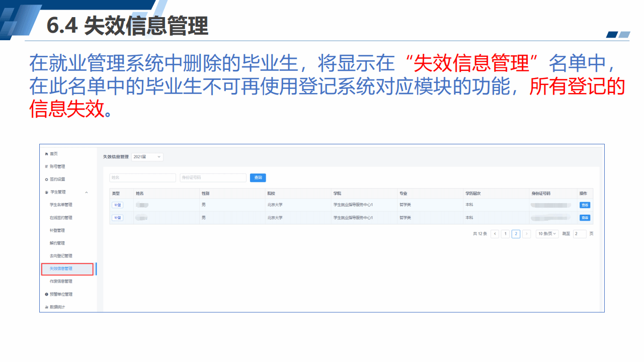Image resolution: width=644 pixels, height=362 pixels.
Task: Open 作废信息管理 in the sidebar
Action: point(61,282)
